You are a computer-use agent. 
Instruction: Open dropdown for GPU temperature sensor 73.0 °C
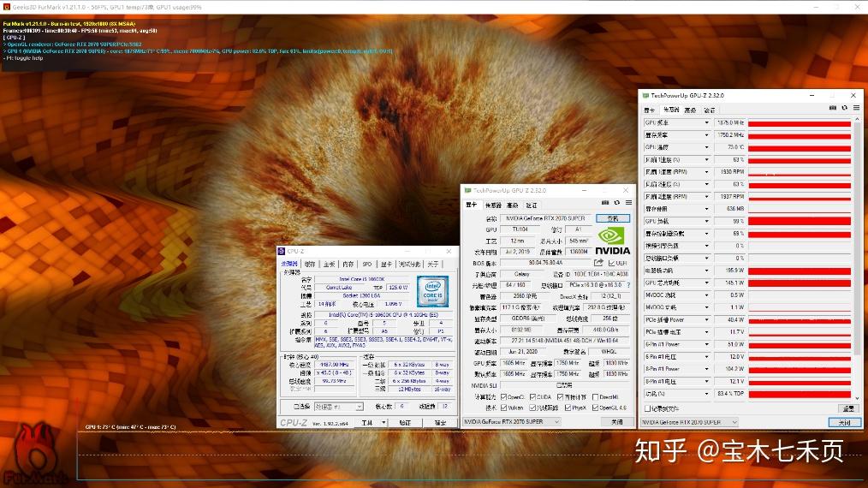(x=706, y=147)
